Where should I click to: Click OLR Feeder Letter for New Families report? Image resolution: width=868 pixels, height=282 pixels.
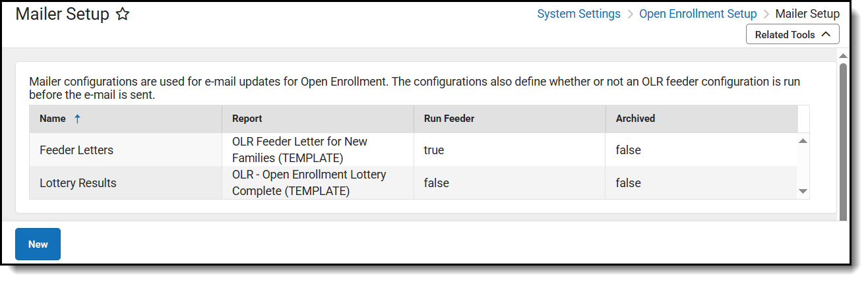pos(299,150)
